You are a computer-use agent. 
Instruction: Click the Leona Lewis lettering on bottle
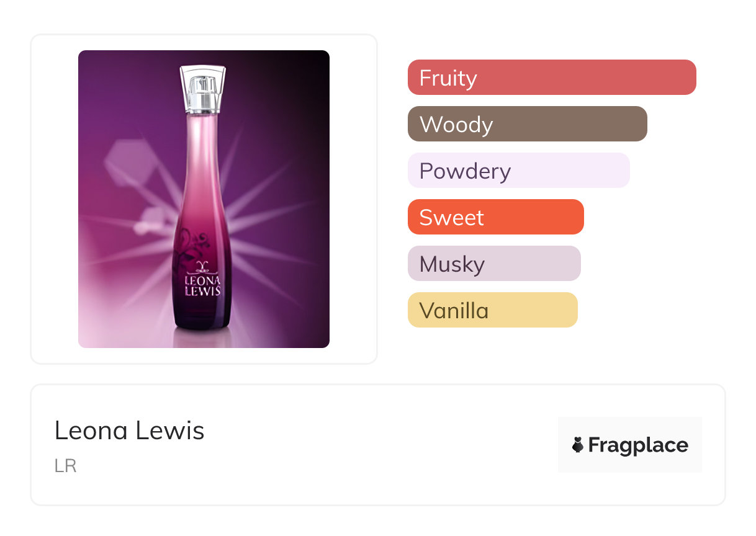[202, 285]
